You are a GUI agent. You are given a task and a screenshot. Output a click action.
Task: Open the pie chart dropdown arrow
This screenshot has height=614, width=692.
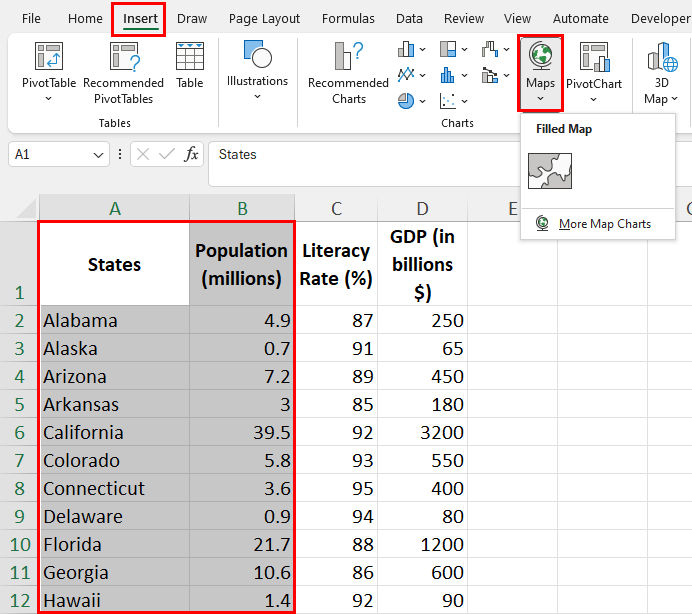coord(422,102)
